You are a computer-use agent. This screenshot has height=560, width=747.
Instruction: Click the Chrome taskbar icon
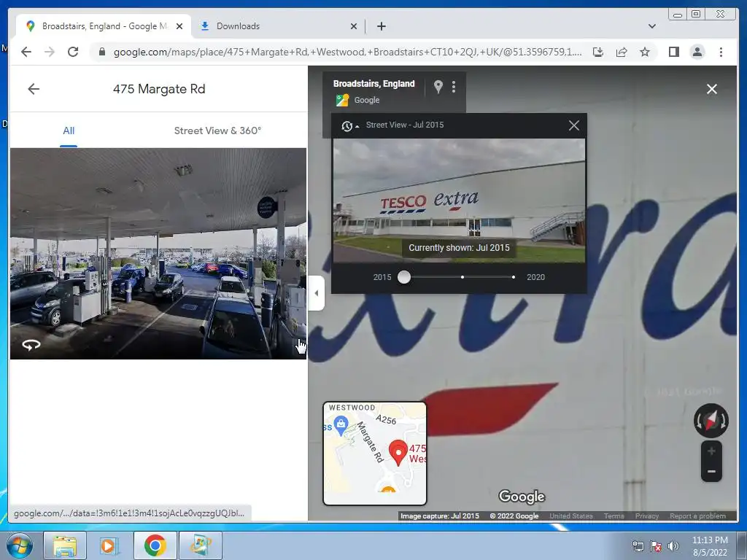click(155, 545)
